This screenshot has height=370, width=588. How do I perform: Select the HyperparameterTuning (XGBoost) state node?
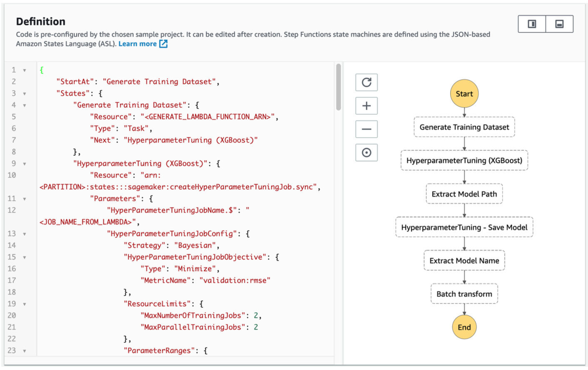pos(464,160)
